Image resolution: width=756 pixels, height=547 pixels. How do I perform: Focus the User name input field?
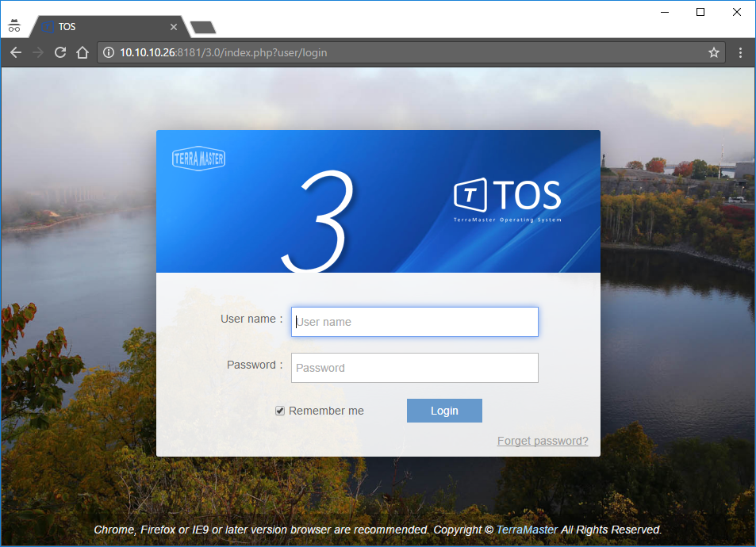(x=415, y=322)
